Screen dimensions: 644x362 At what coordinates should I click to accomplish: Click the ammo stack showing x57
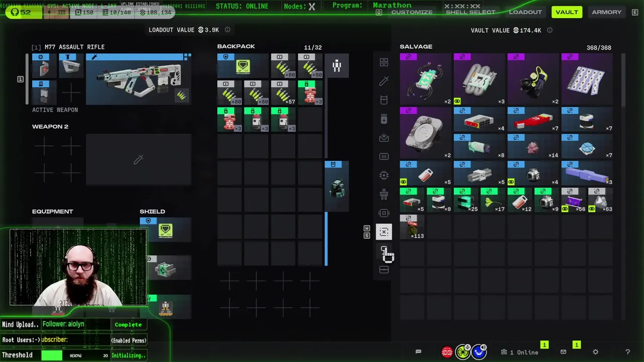(283, 93)
